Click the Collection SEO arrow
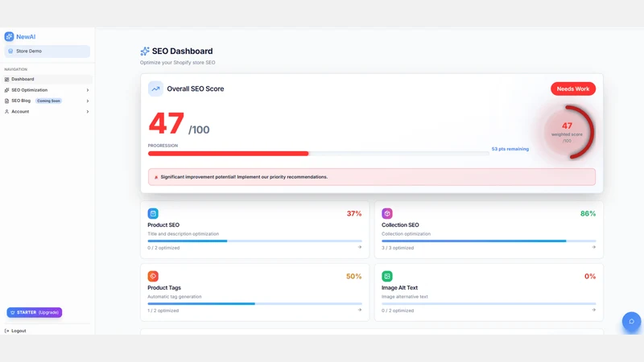The image size is (644, 362). point(594,247)
